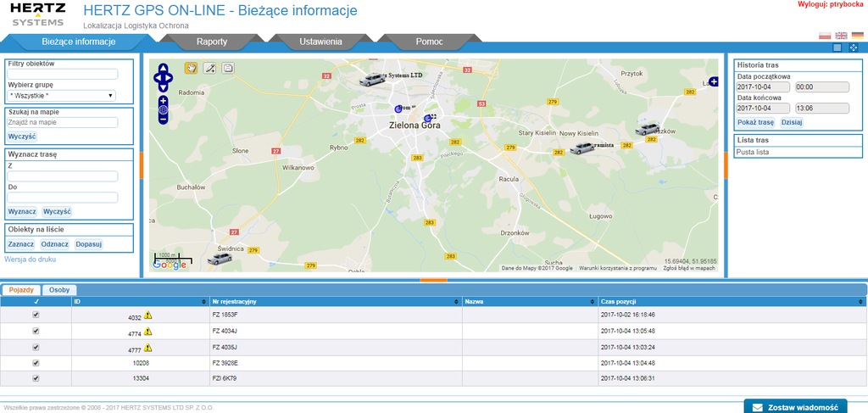Toggle checkbox for vehicle FZ 4034J

click(x=36, y=331)
